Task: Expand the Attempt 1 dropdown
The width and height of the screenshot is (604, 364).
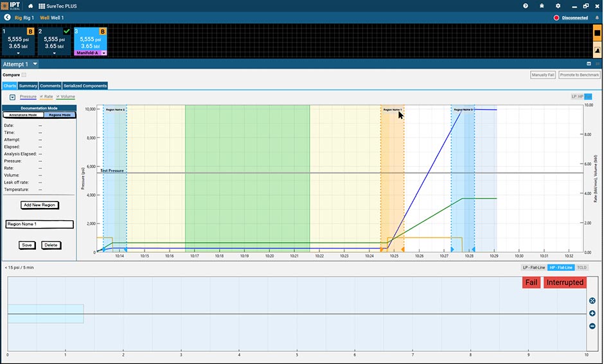Action: tap(36, 64)
